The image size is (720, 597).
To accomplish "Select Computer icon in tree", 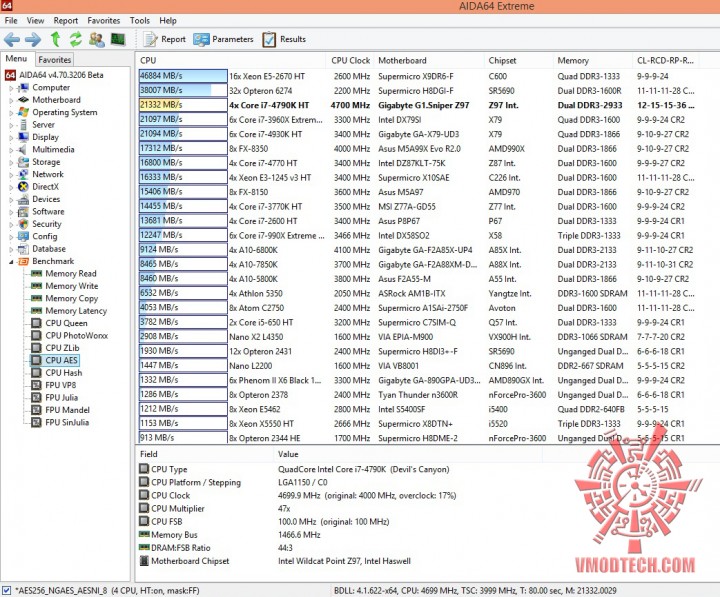I will [x=23, y=88].
